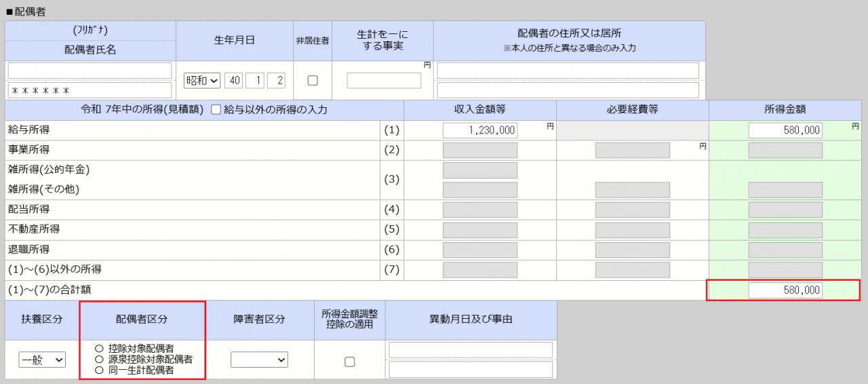Viewport: 868px width, 384px height.
Task: Enable 給与以外の所得の入力 checkbox
Action: pyautogui.click(x=216, y=110)
